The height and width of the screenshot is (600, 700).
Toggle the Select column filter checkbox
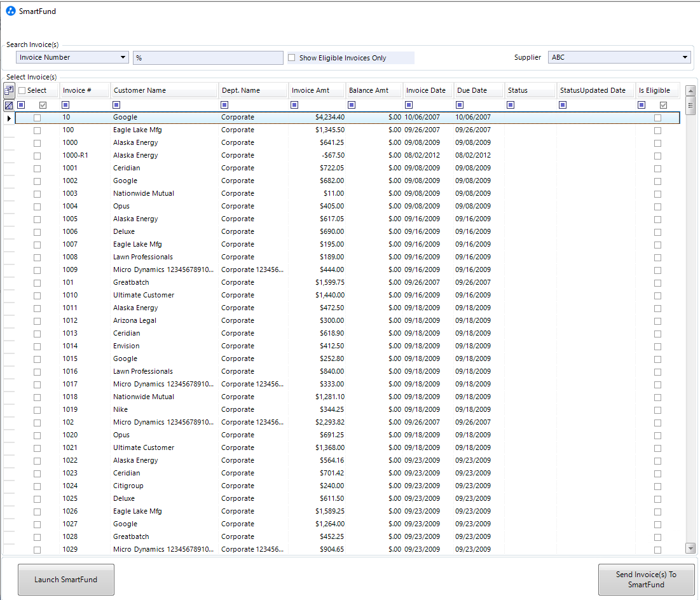coord(43,106)
